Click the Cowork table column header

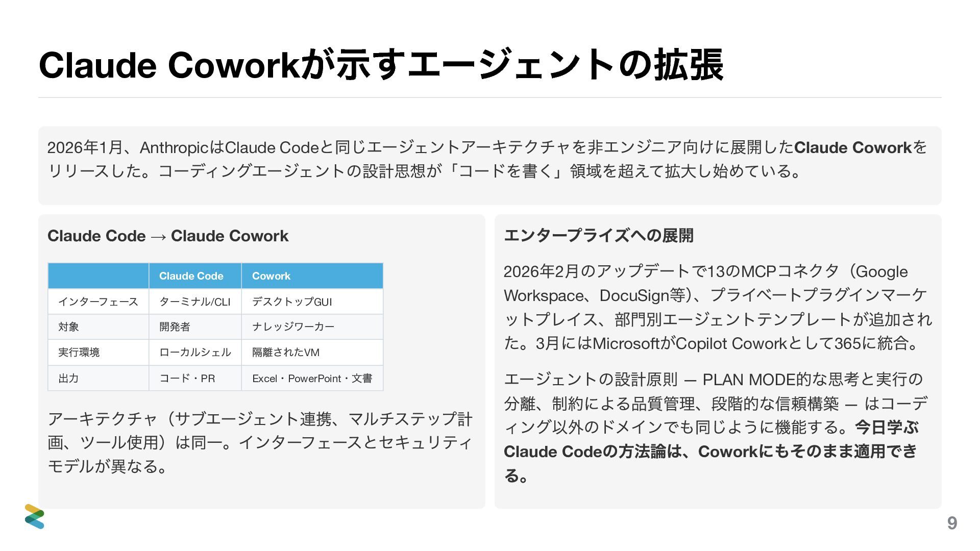[x=271, y=276]
